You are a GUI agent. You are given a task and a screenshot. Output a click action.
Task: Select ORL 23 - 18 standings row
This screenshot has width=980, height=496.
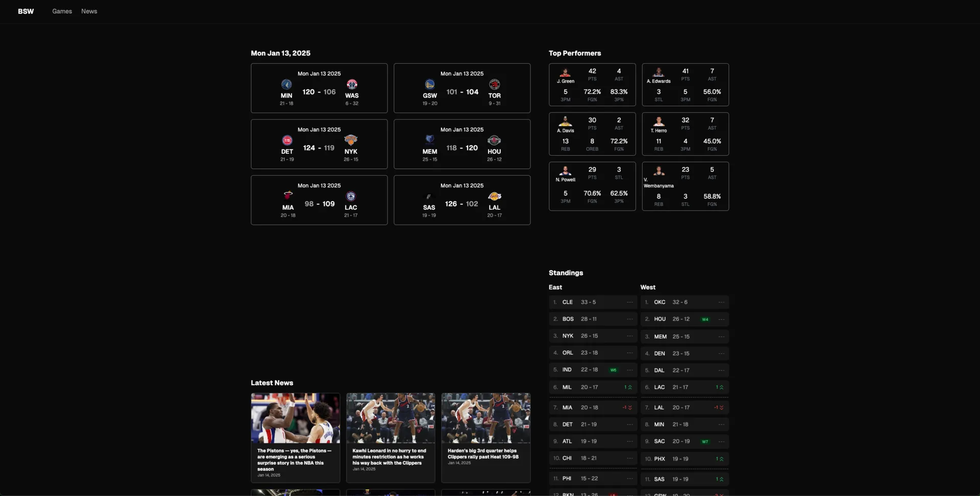point(593,352)
